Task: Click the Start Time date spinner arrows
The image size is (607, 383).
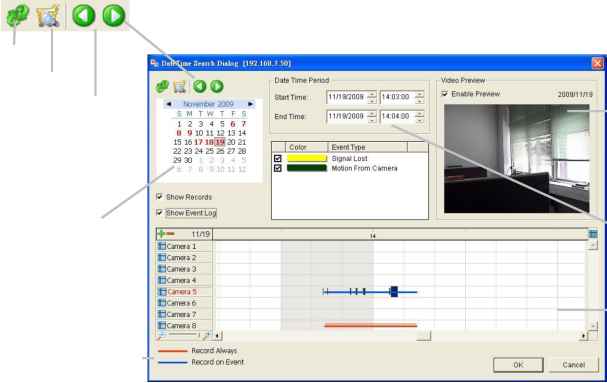Action: 372,97
